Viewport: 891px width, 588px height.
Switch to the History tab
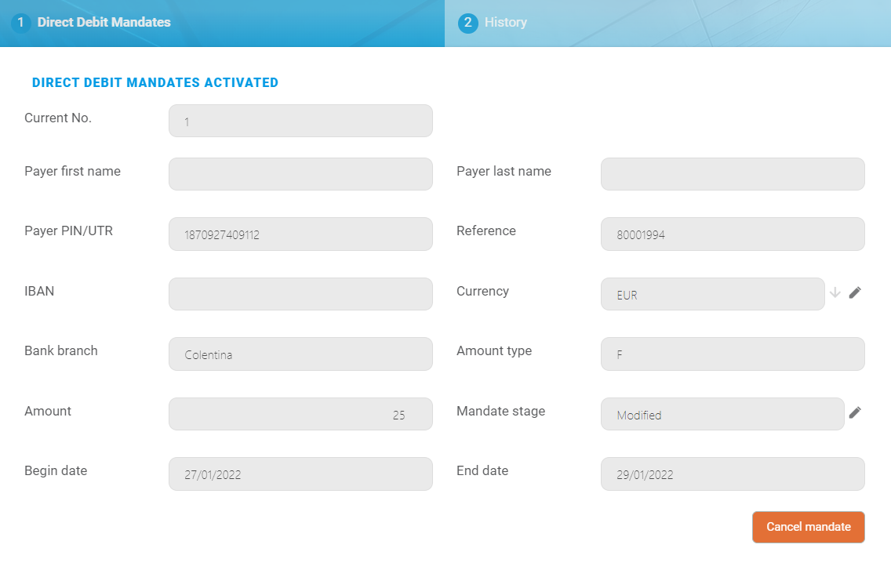click(x=505, y=23)
